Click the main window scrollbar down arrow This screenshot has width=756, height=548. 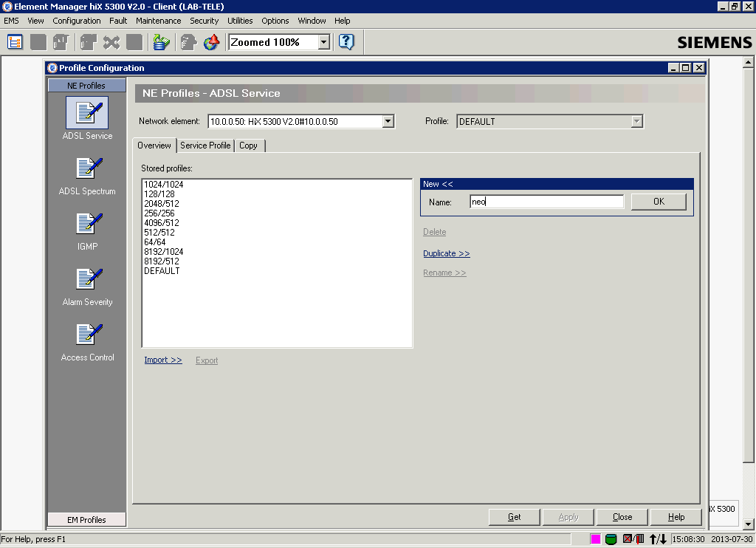click(748, 524)
